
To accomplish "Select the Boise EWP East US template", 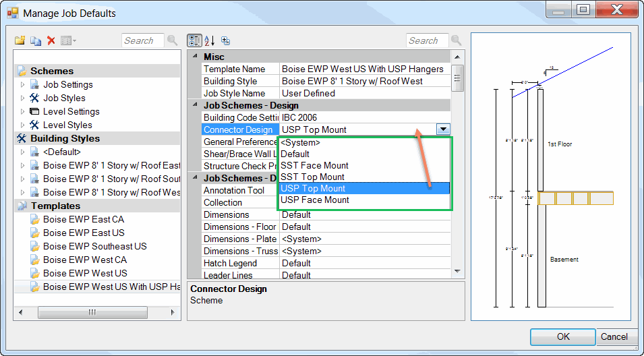I will (84, 233).
